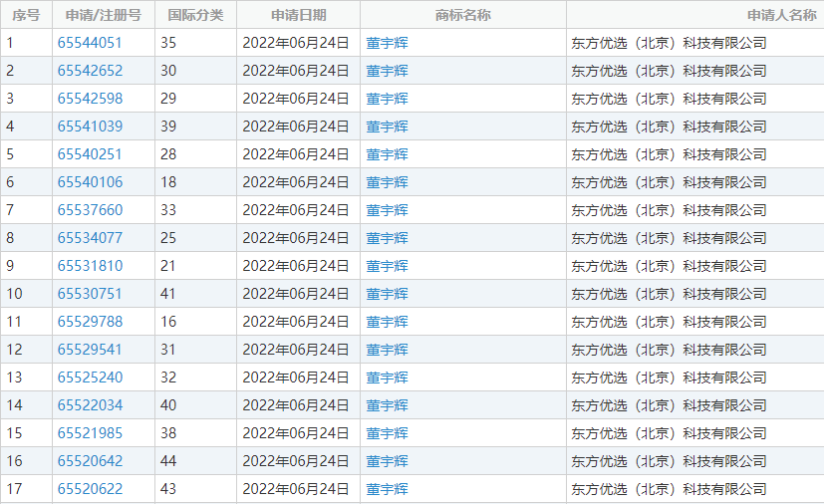This screenshot has width=824, height=504.
Task: Open registration number 65529788 link
Action: click(x=90, y=321)
